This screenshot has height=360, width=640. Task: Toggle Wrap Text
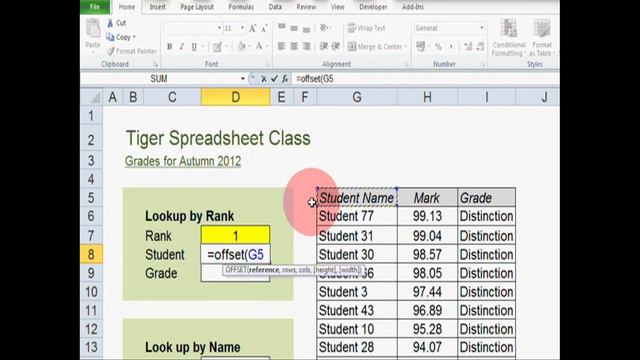[367, 28]
